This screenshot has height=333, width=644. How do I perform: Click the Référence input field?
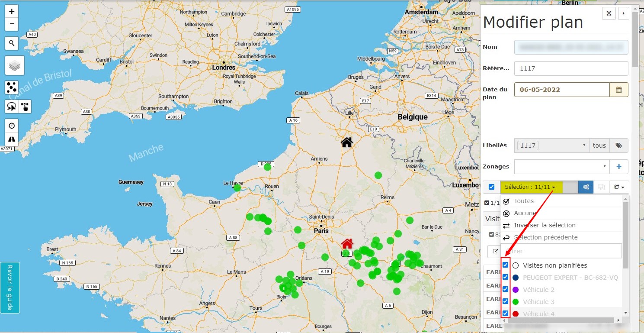tap(571, 68)
